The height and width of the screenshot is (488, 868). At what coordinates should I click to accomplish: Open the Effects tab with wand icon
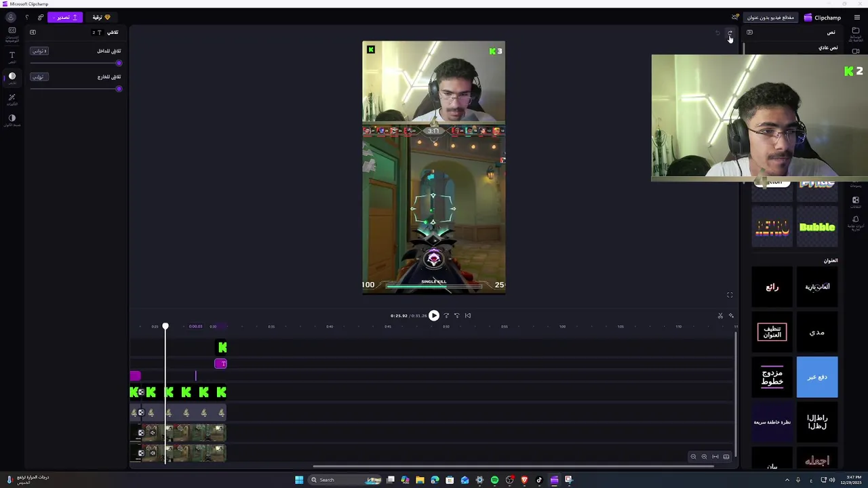pyautogui.click(x=12, y=100)
